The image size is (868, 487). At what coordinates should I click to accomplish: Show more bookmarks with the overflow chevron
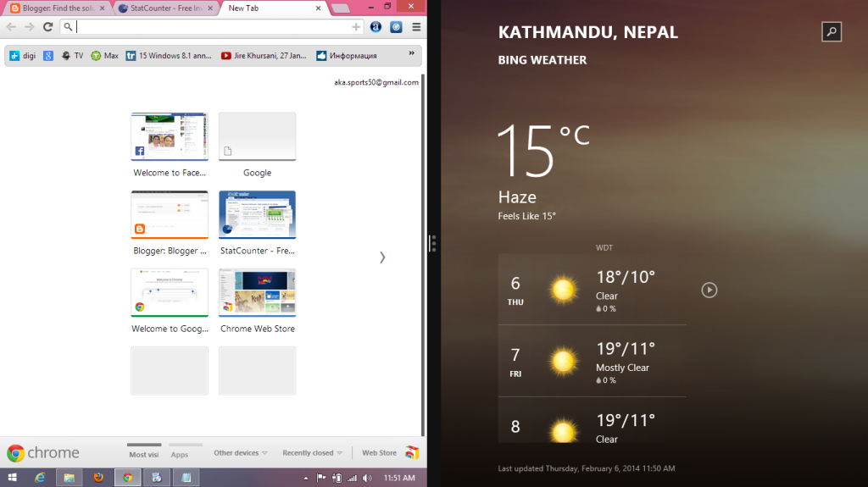tap(412, 53)
